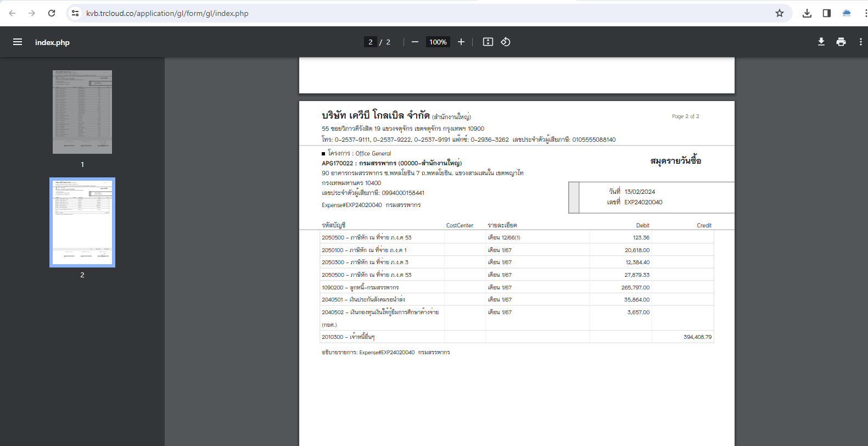Screen dimensions: 868x446
Task: Click account row 2010300
Action: [x=517, y=337]
